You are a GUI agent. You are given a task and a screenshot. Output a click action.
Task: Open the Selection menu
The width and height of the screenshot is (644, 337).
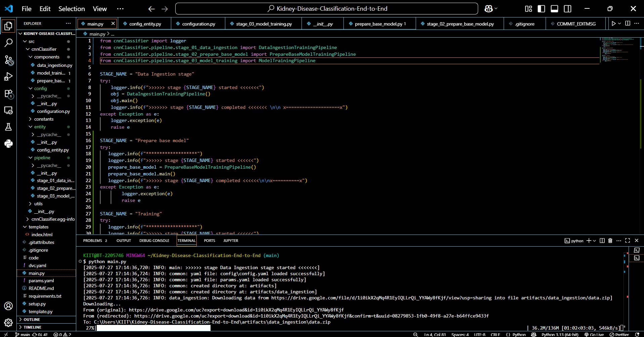coord(72,9)
